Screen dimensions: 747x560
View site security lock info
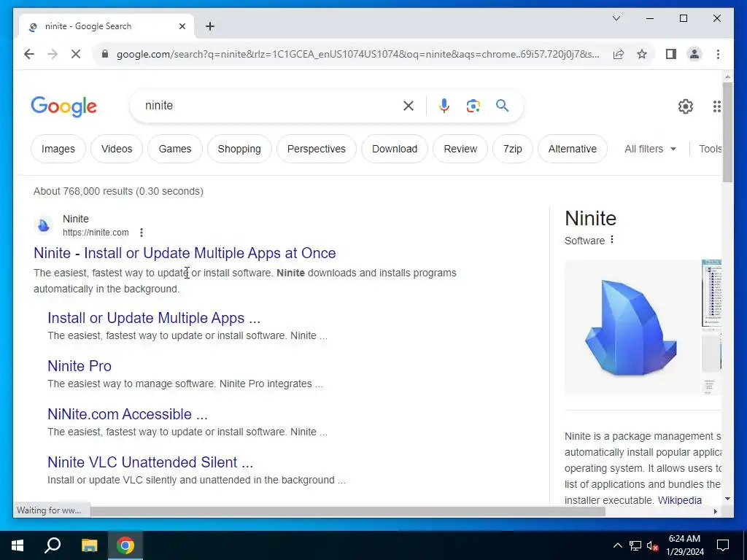pyautogui.click(x=105, y=54)
